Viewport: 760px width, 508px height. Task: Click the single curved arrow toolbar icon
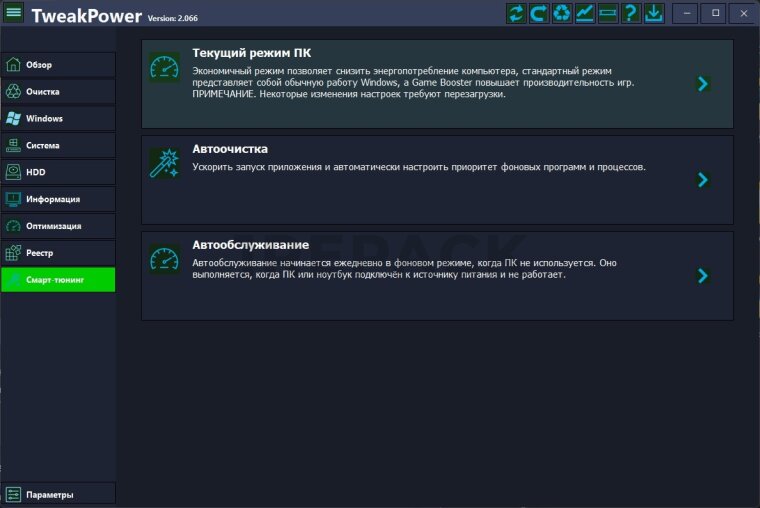pos(539,13)
